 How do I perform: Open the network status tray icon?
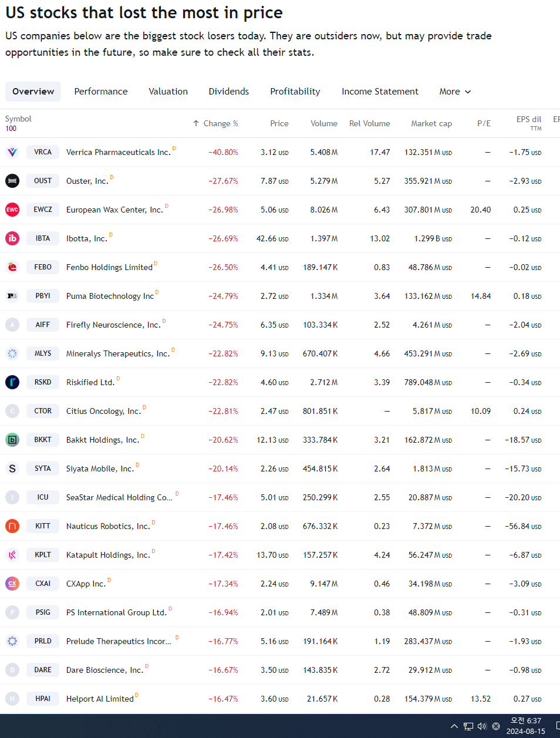(468, 726)
